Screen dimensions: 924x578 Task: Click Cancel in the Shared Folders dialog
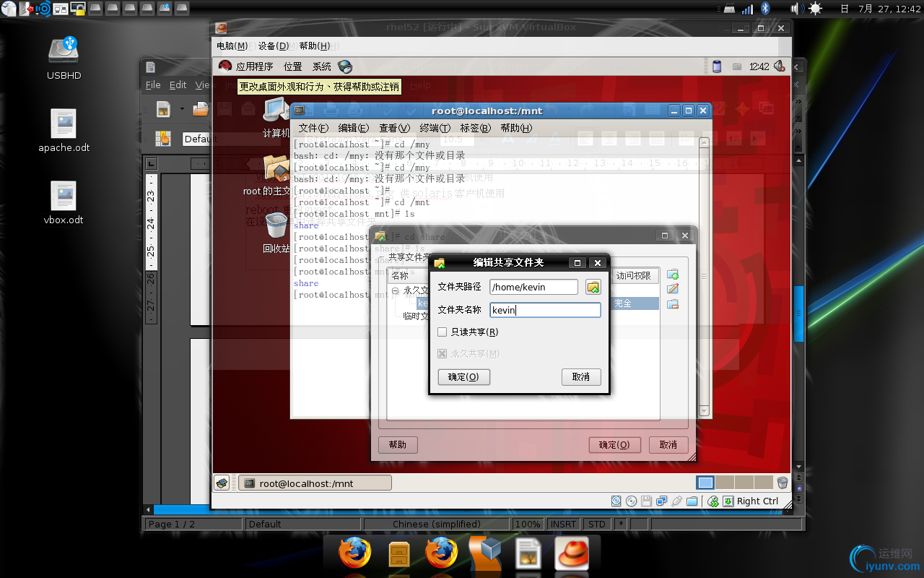668,445
